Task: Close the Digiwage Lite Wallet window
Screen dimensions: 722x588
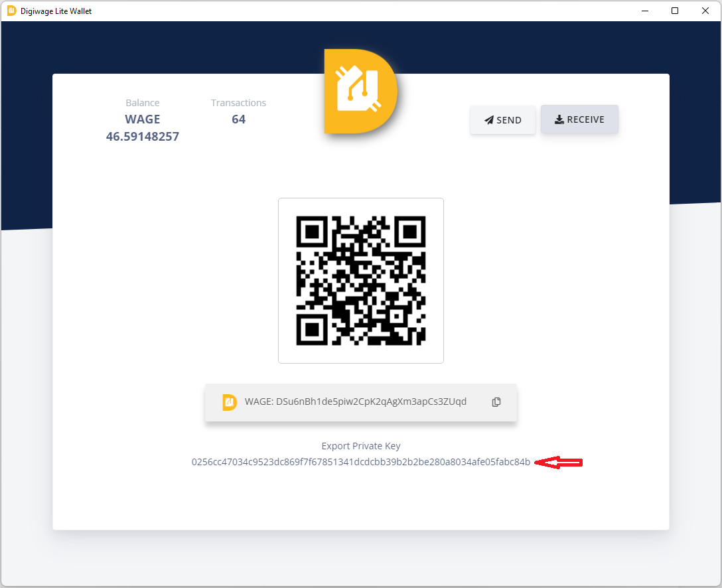Action: [x=705, y=11]
